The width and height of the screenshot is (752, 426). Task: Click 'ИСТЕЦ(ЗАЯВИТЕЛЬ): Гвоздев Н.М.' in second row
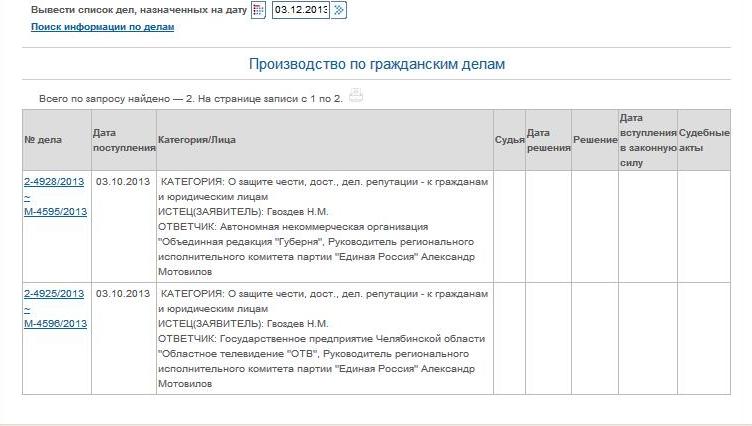click(243, 324)
